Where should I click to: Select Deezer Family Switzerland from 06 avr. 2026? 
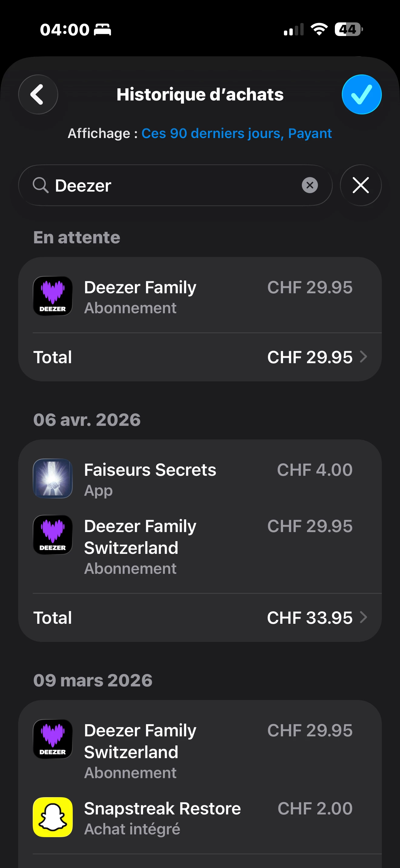coord(202,547)
